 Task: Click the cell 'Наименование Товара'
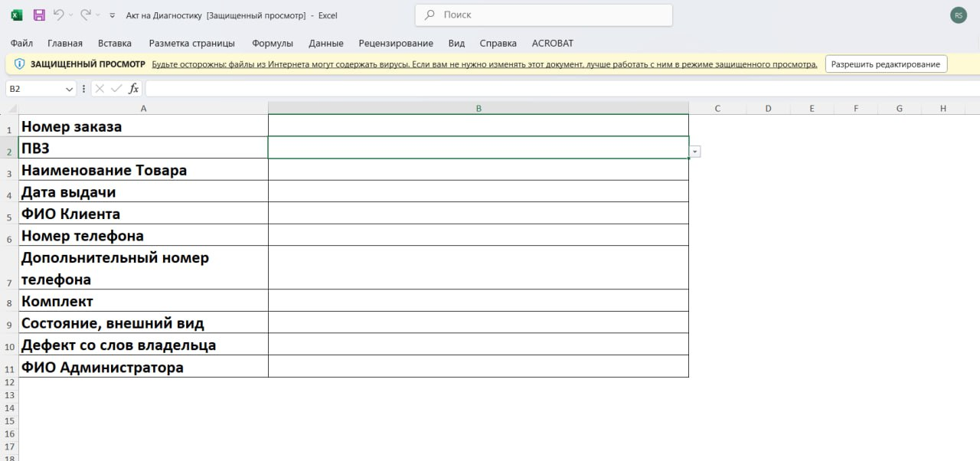[143, 169]
